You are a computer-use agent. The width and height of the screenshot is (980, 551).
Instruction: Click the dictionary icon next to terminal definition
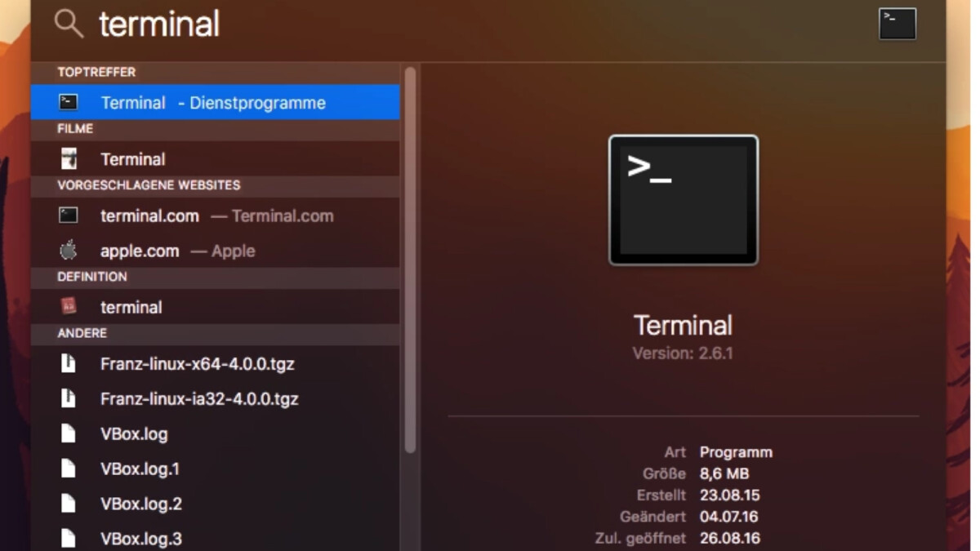tap(69, 307)
